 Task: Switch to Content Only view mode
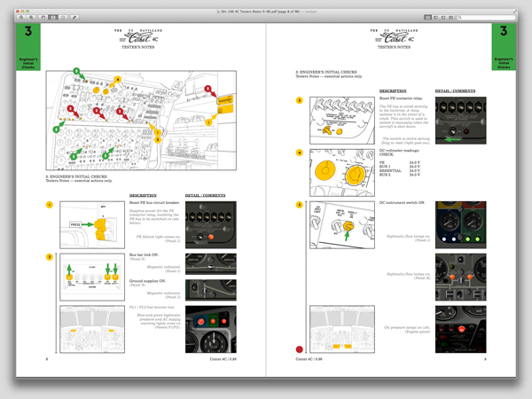tap(428, 17)
